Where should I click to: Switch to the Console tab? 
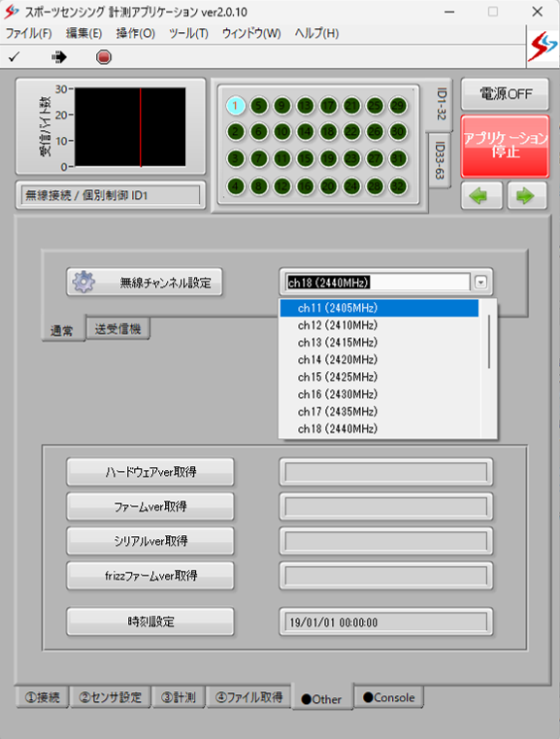[389, 697]
